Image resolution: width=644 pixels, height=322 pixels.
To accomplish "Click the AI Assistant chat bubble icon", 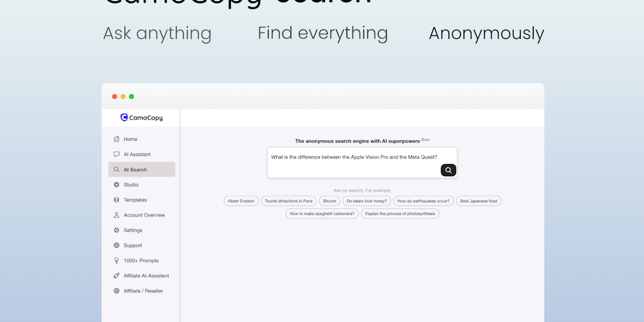I will coord(116,155).
